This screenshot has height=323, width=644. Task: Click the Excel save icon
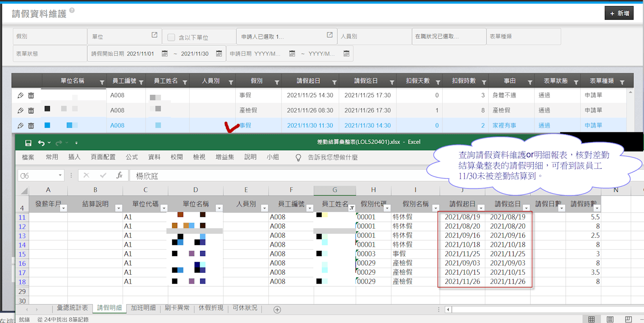pyautogui.click(x=28, y=143)
